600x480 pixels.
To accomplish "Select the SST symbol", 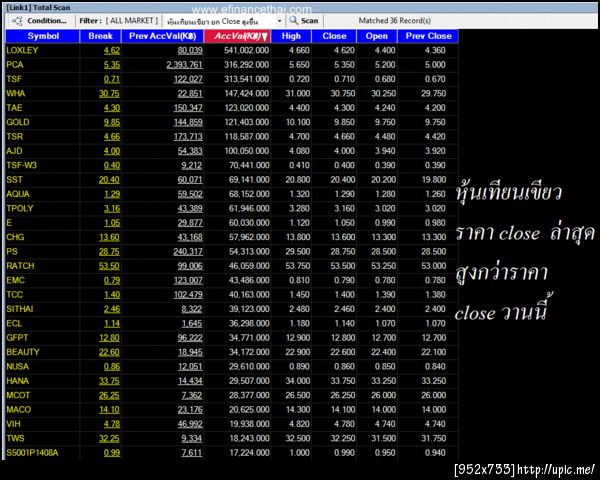I will pos(15,180).
